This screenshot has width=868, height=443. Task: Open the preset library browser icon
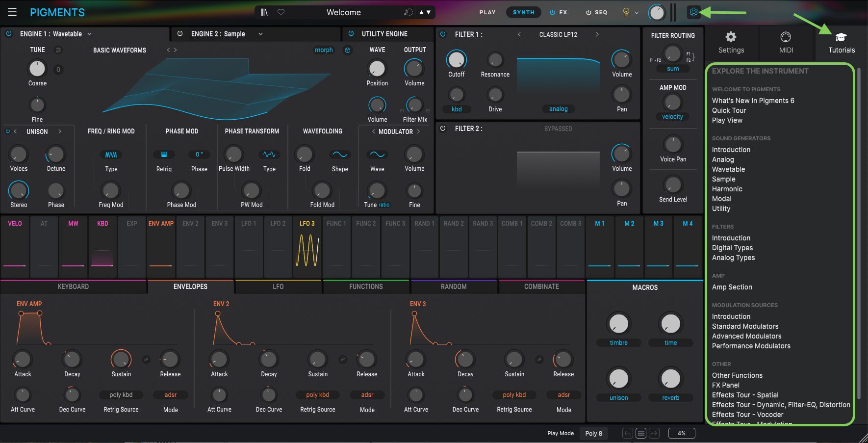coord(264,12)
